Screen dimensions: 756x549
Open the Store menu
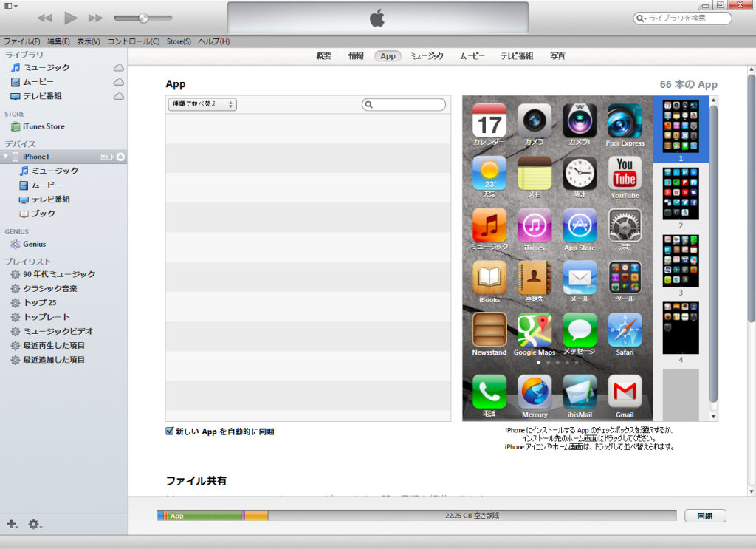point(179,41)
